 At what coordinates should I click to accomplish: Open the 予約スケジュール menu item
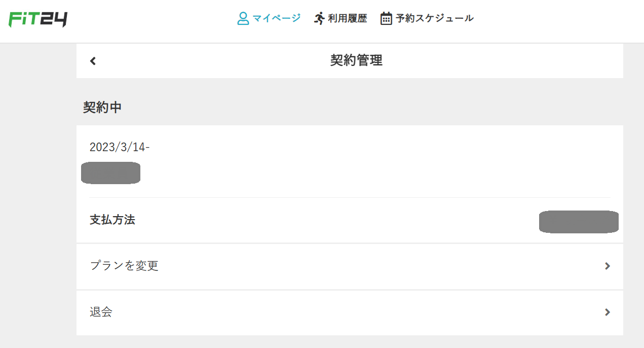click(x=435, y=18)
